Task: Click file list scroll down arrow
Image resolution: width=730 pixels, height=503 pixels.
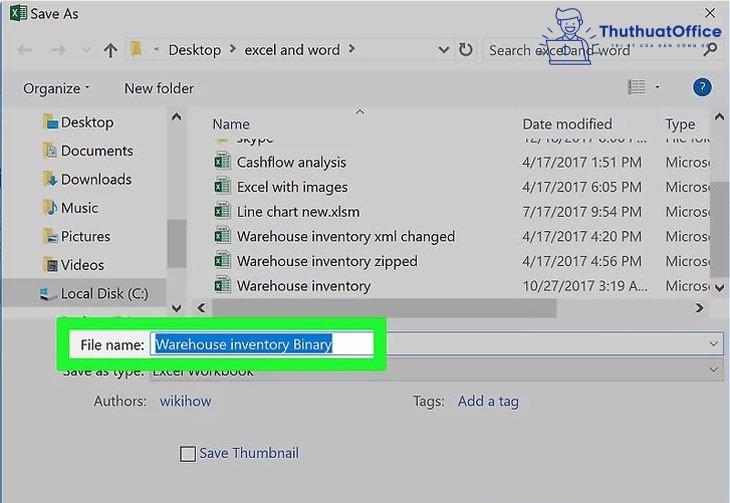Action: point(719,288)
